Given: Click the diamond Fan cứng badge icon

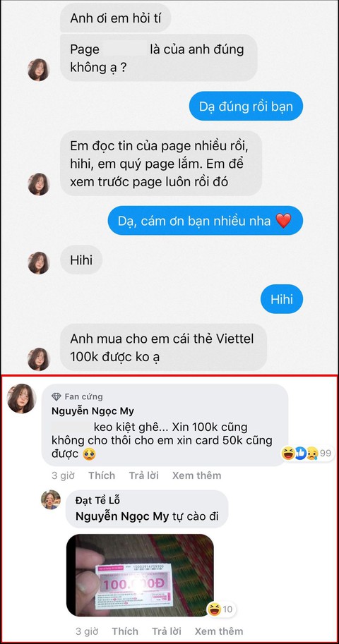Looking at the screenshot, I should pyautogui.click(x=56, y=396).
